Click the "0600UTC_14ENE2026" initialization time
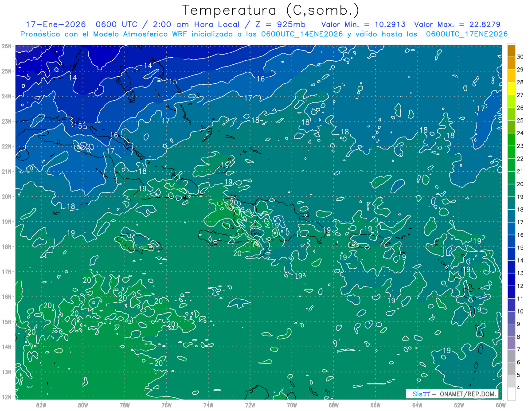Image resolution: width=532 pixels, height=411 pixels. pyautogui.click(x=302, y=34)
